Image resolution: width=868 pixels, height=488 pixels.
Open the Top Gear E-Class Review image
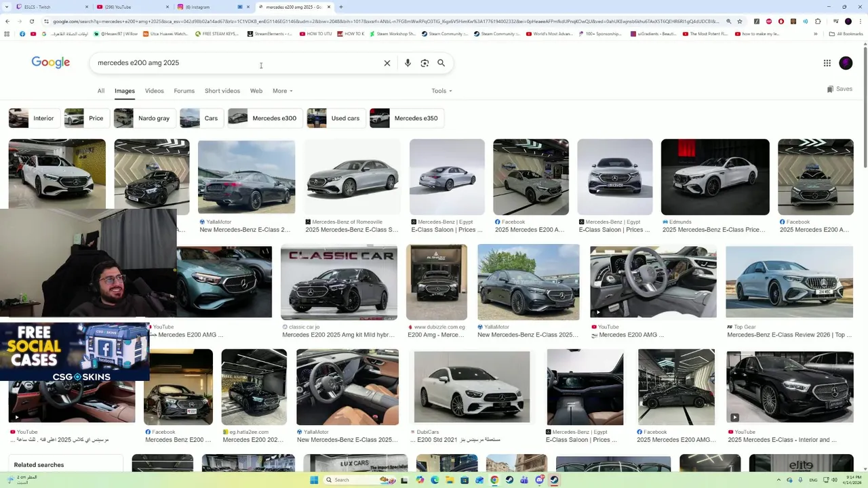tap(789, 282)
